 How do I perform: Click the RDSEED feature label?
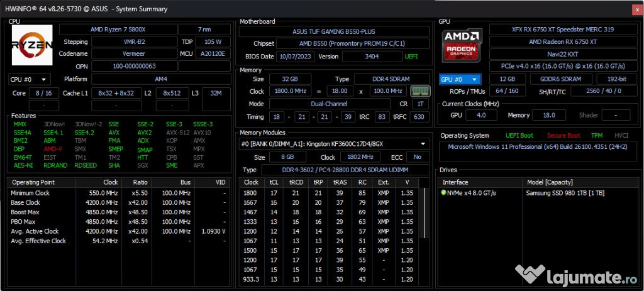(86, 165)
